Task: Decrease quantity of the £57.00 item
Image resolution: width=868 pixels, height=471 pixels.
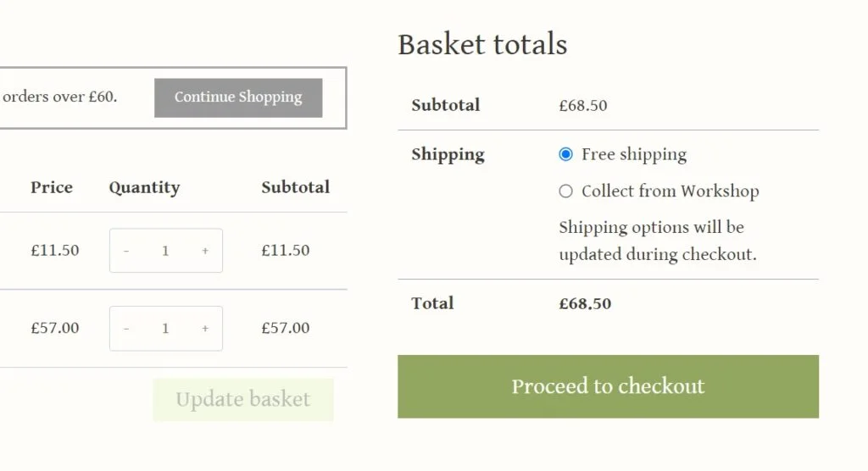Action: pos(126,329)
